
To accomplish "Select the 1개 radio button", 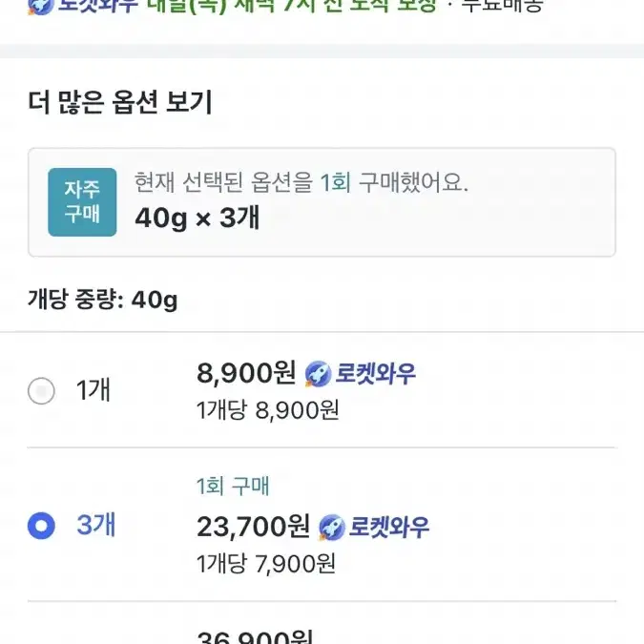I will tap(41, 390).
